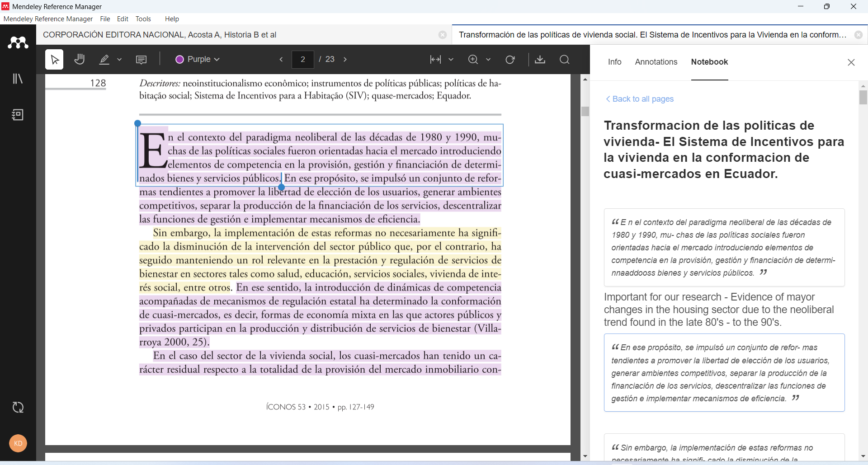Open the File menu
868x465 pixels.
click(105, 19)
